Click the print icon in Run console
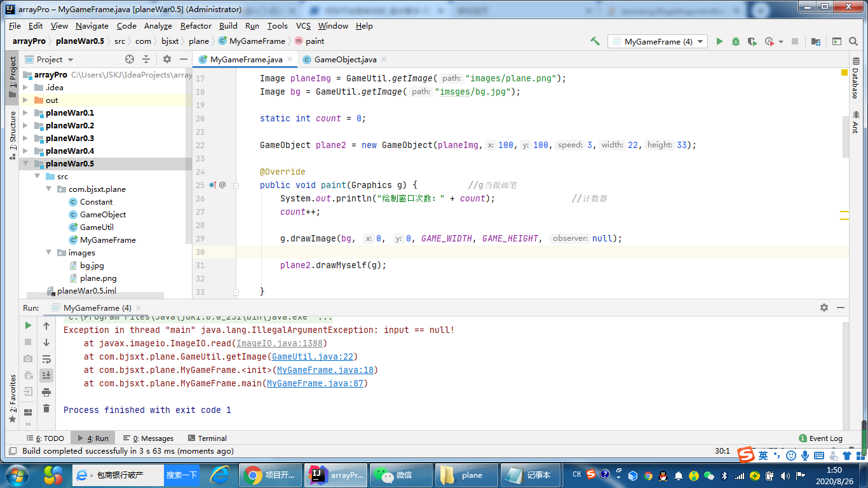This screenshot has width=868, height=488. tap(46, 392)
